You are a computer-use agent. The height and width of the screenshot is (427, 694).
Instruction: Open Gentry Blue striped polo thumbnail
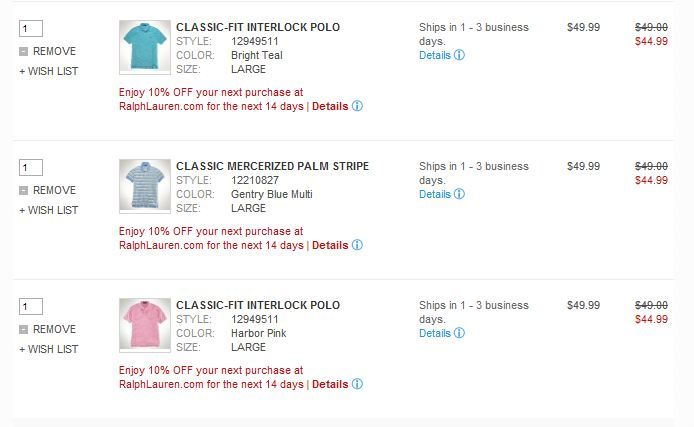pos(145,186)
